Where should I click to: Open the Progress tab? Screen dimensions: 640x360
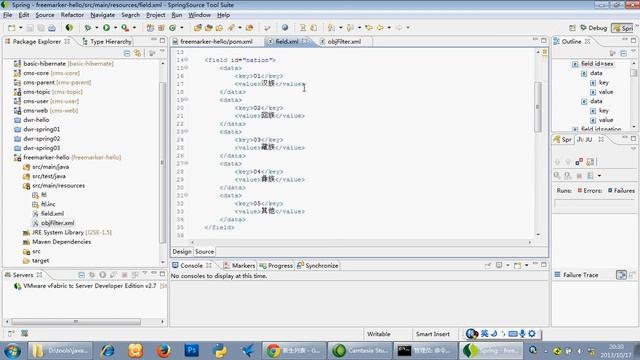(x=276, y=266)
